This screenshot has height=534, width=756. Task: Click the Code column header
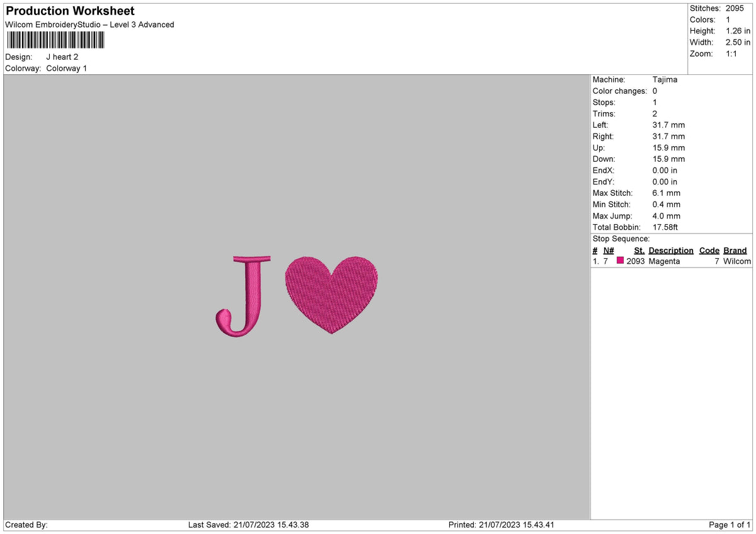709,250
